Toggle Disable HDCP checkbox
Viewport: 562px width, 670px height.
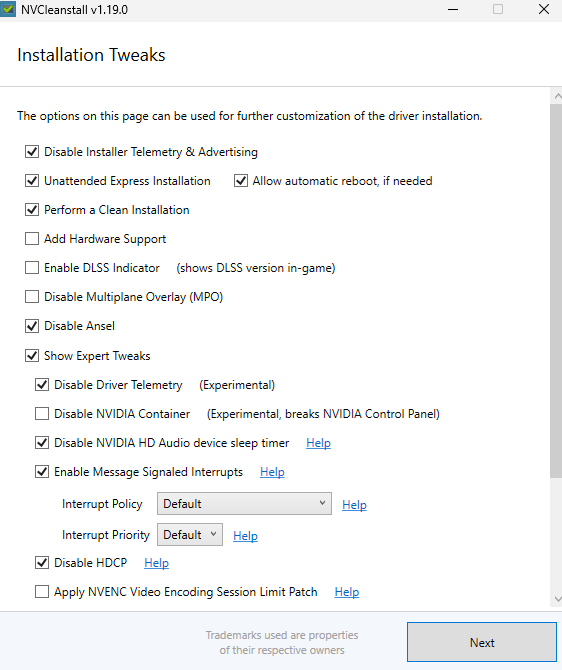pyautogui.click(x=42, y=563)
